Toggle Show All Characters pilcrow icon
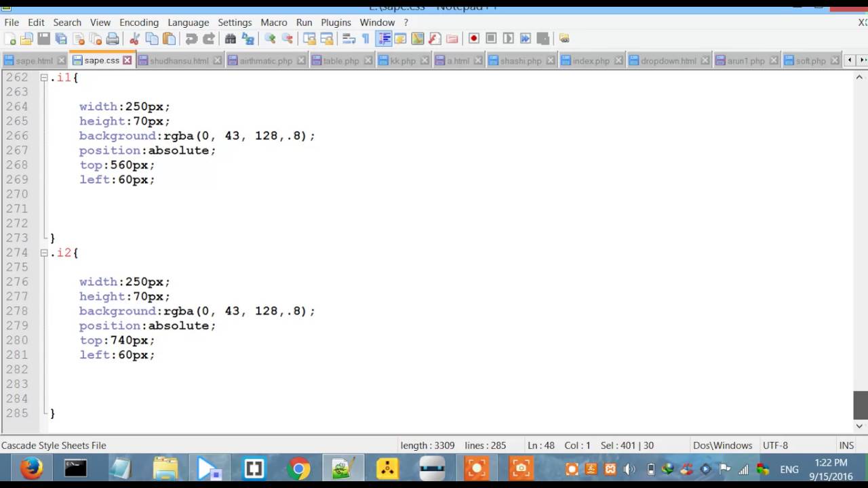This screenshot has width=868, height=488. coord(366,39)
